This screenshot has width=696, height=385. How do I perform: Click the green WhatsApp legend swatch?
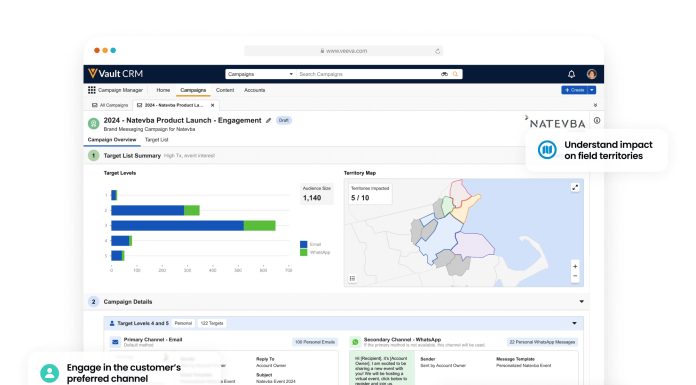(304, 252)
